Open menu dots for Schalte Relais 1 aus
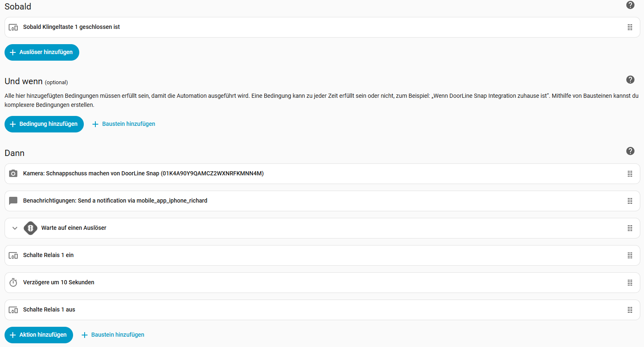Viewport: 644px width, 347px height. 630,310
